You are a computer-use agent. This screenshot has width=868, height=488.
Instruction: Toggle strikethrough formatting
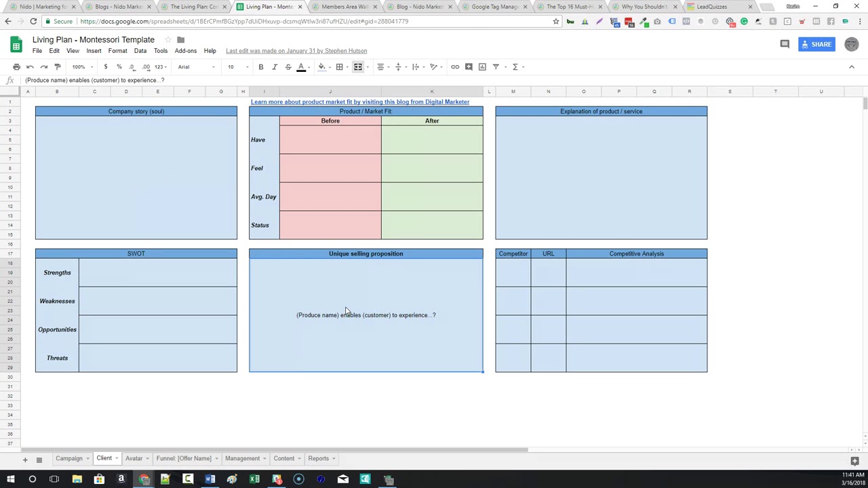[288, 66]
